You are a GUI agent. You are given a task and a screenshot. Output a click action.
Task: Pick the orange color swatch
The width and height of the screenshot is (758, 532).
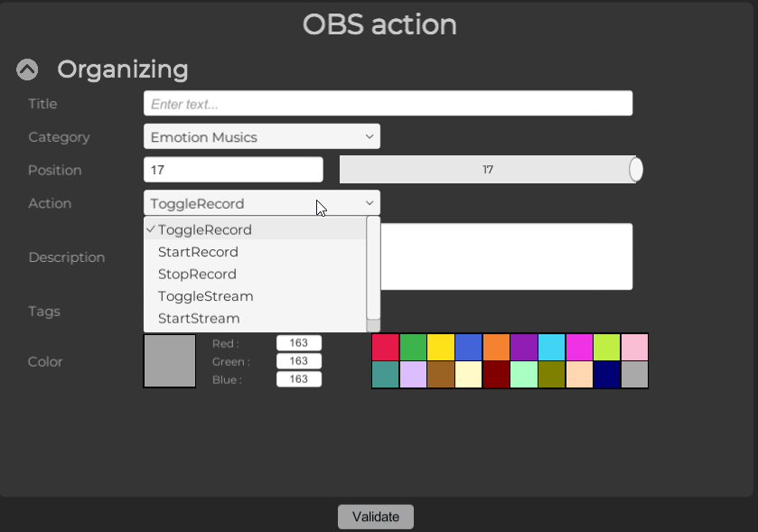(x=496, y=347)
